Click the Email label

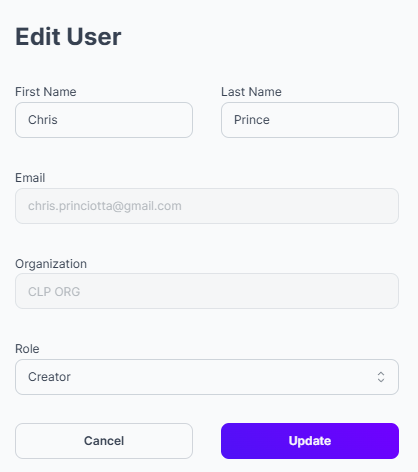tap(30, 178)
